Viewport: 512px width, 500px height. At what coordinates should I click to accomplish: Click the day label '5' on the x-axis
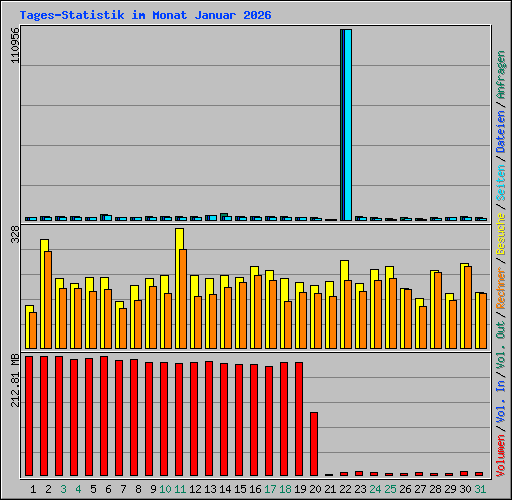click(x=93, y=489)
